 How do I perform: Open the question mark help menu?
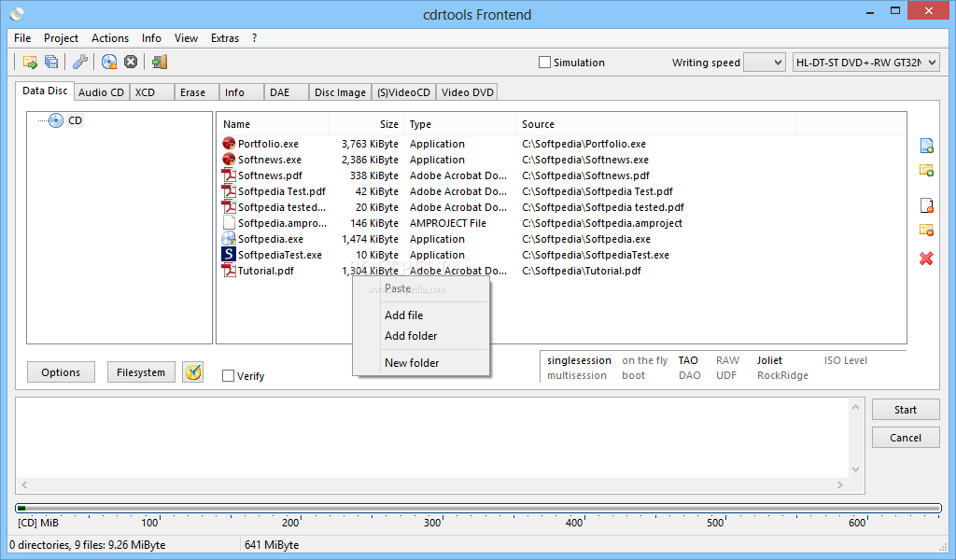(x=254, y=37)
